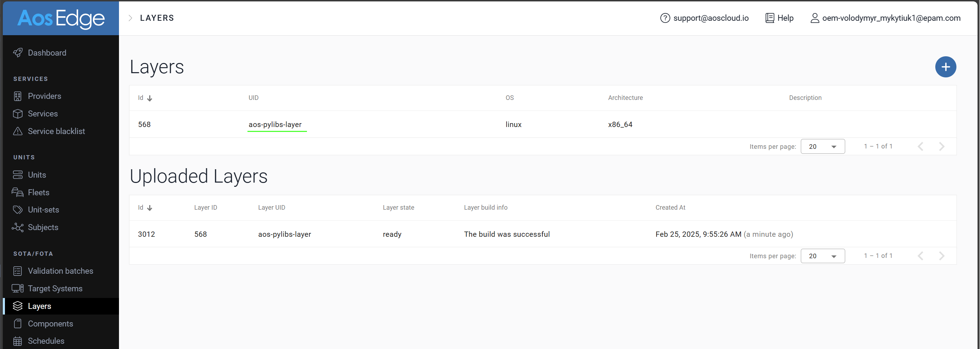This screenshot has height=349, width=980.
Task: Select the ready layer state cell
Action: 392,235
